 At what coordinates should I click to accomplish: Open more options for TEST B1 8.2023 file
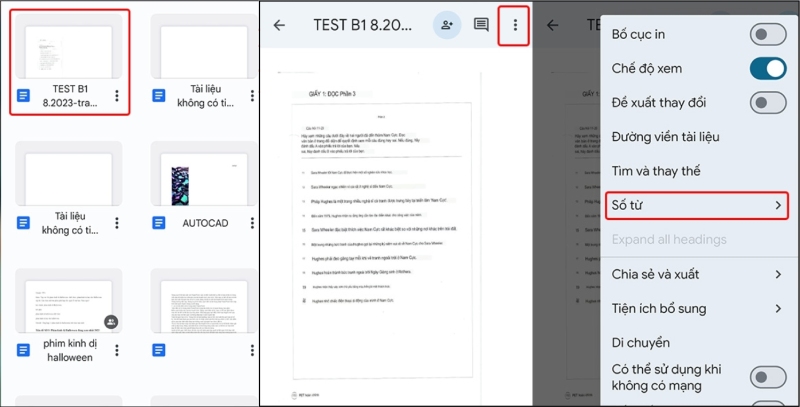point(117,95)
